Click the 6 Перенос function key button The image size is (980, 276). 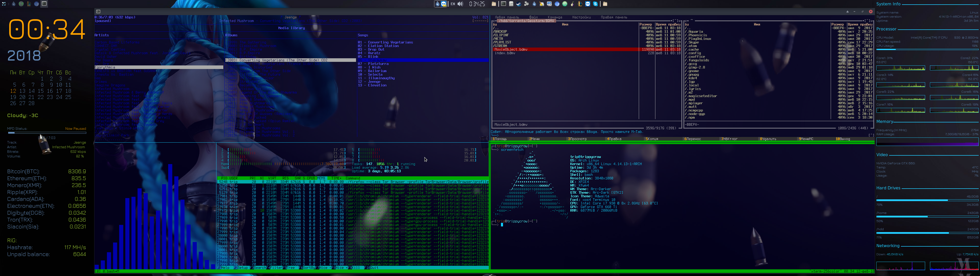pyautogui.click(x=701, y=139)
